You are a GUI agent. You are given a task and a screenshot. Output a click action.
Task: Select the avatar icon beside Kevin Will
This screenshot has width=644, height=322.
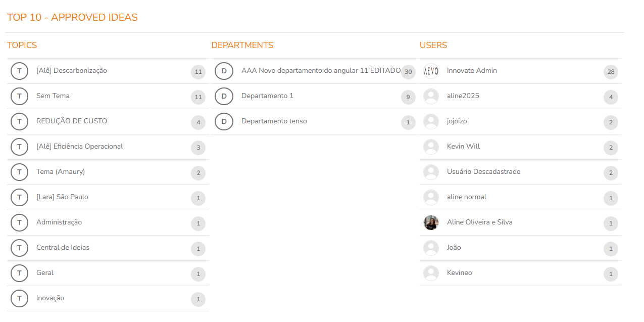(x=431, y=147)
